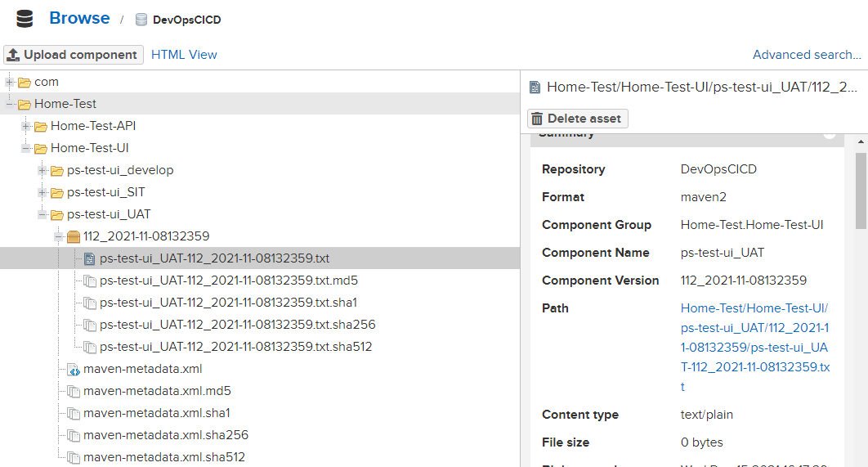Click the 112_2021-11-08132359 component box icon
The width and height of the screenshot is (868, 467).
(74, 237)
